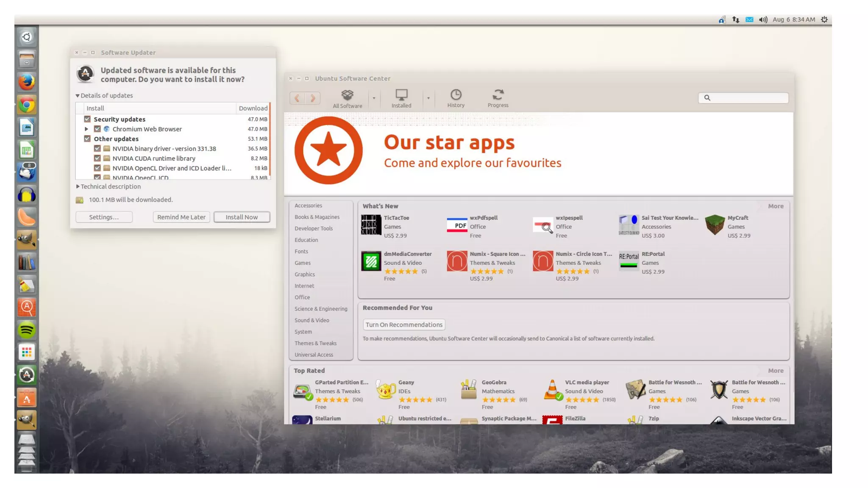This screenshot has height=488, width=868.
Task: Click the Installed monitor icon
Action: 401,95
